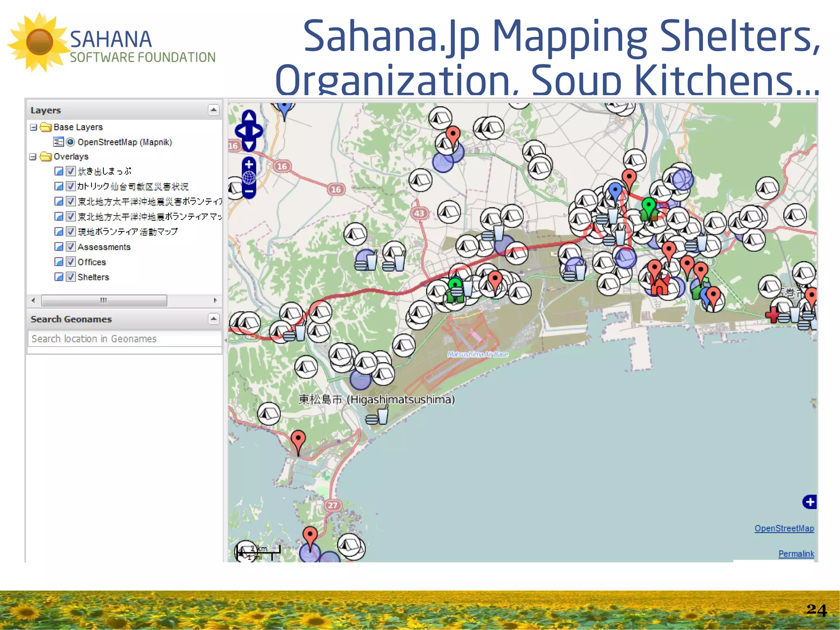The height and width of the screenshot is (630, 840).
Task: Uncheck the Shelters layer checkbox
Action: click(71, 277)
